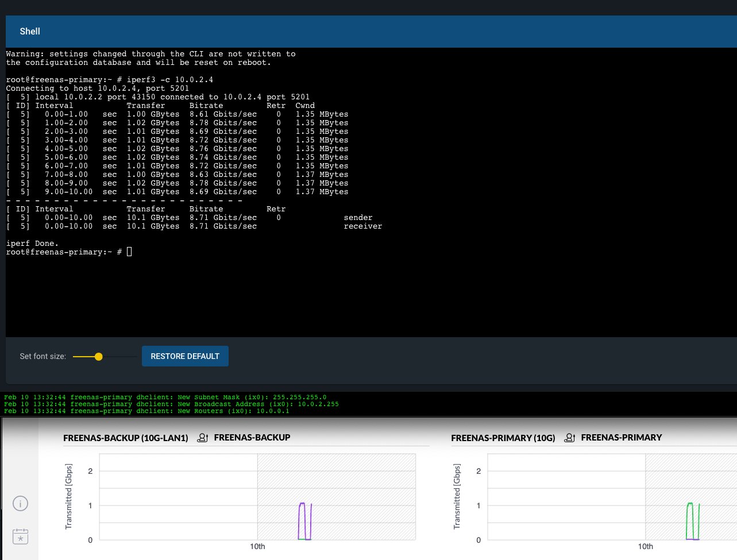Screen dimensions: 737x560
Task: Click the '10th' label under FREENAS-PRIMARY chart
Action: coord(646,546)
